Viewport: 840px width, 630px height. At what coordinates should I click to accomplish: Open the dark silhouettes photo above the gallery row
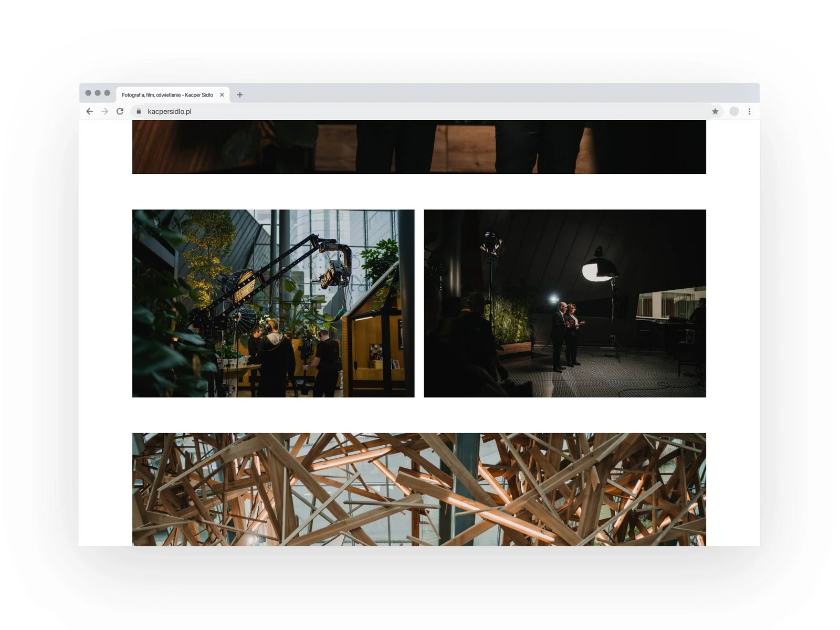coord(419,147)
